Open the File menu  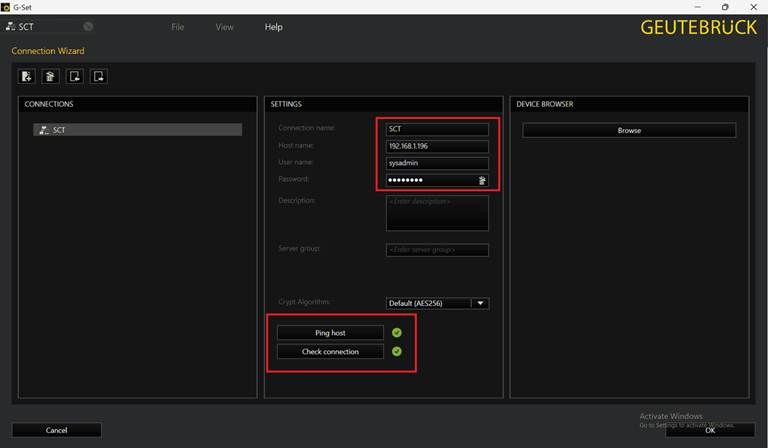pyautogui.click(x=178, y=27)
